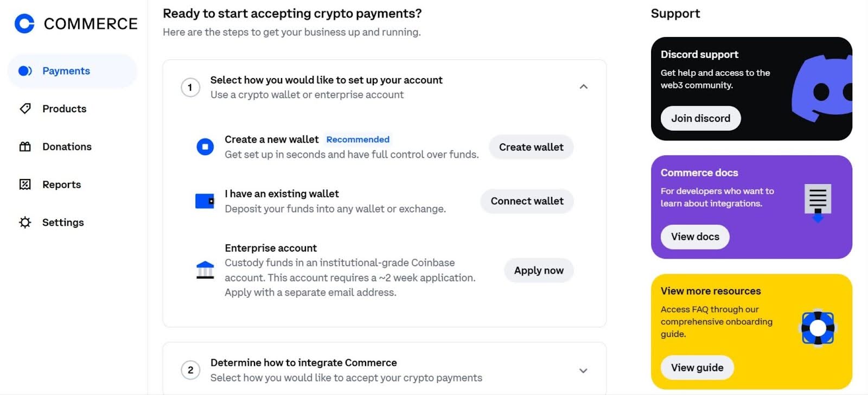Click the Reports chart icon
This screenshot has width=868, height=395.
[25, 184]
